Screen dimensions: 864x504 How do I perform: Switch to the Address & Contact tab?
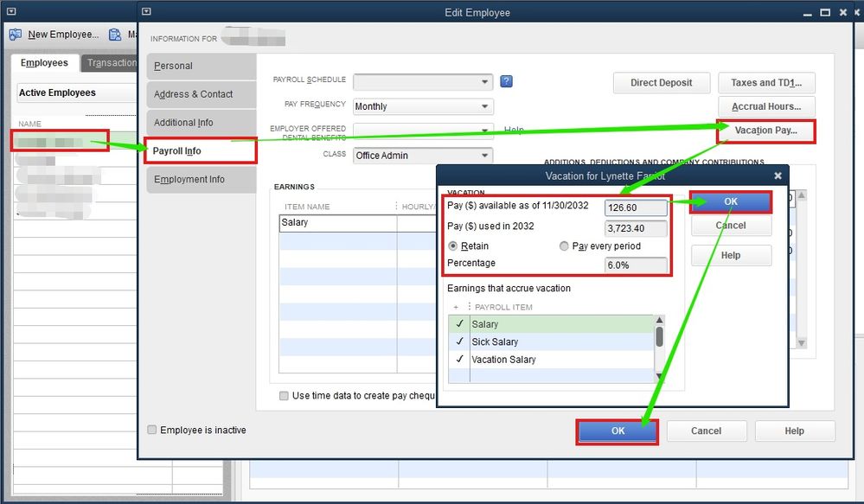click(202, 94)
